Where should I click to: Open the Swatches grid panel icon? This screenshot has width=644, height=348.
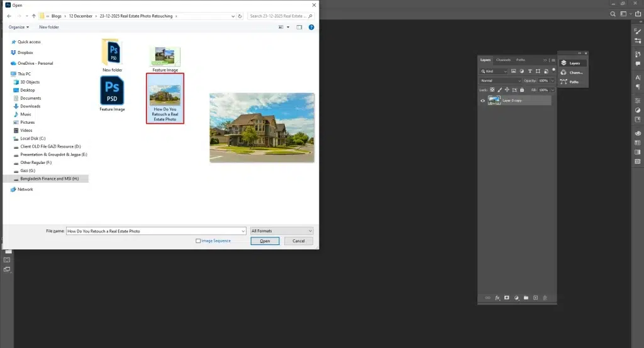[638, 143]
